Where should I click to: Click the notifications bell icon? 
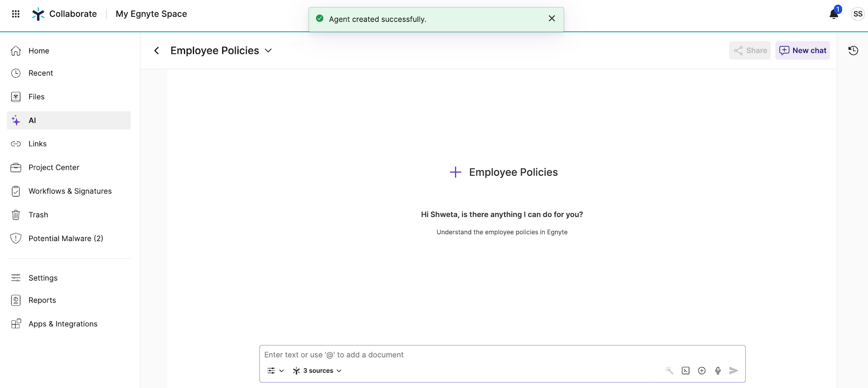tap(834, 14)
